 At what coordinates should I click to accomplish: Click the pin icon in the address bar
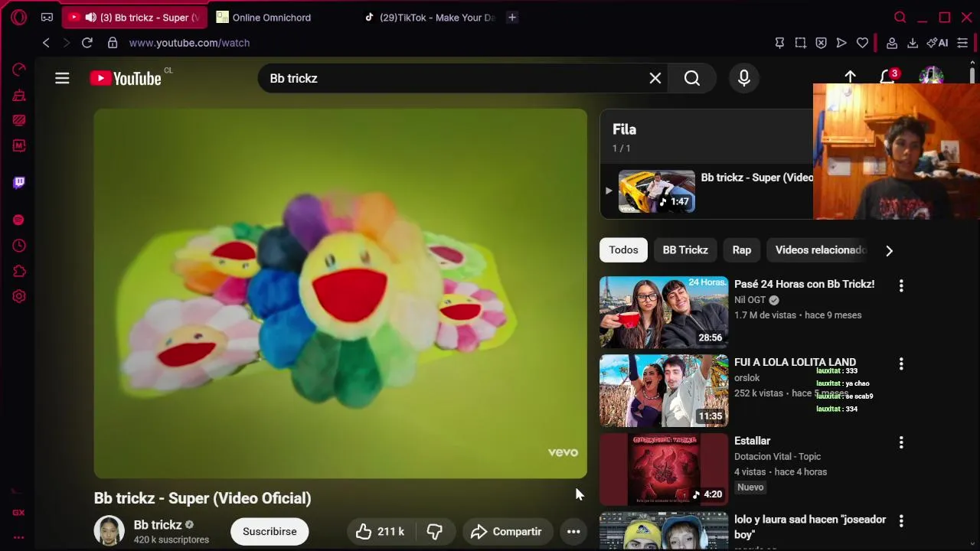tap(779, 43)
